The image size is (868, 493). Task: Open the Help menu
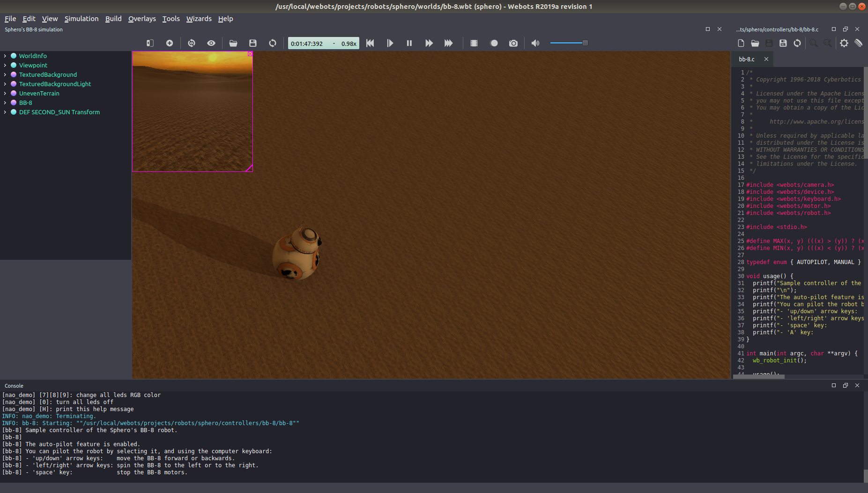[x=225, y=19]
